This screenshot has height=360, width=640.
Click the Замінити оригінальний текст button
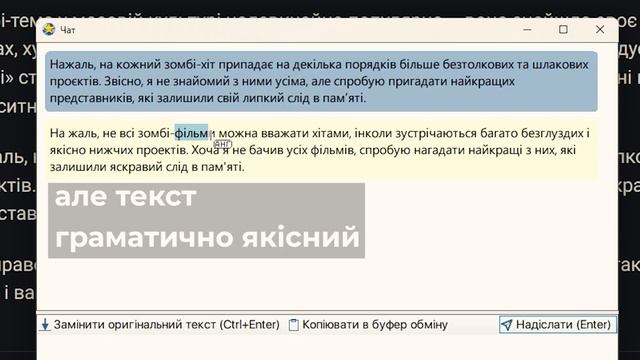161,324
